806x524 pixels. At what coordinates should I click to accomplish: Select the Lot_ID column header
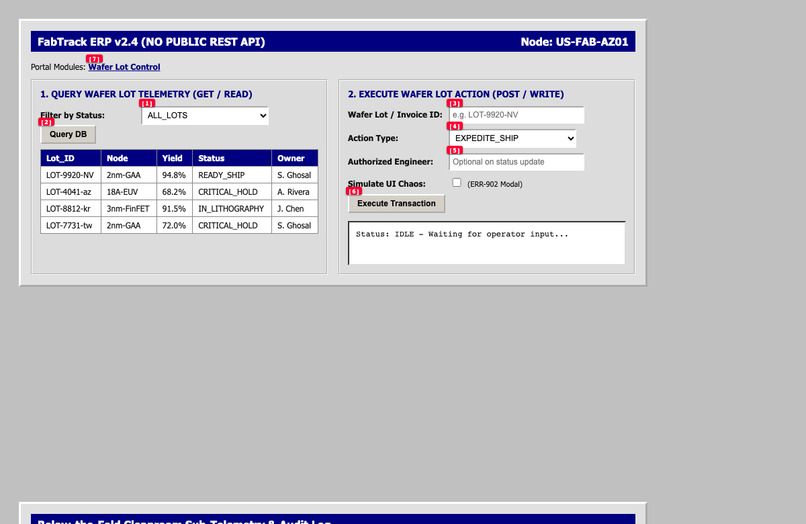71,158
